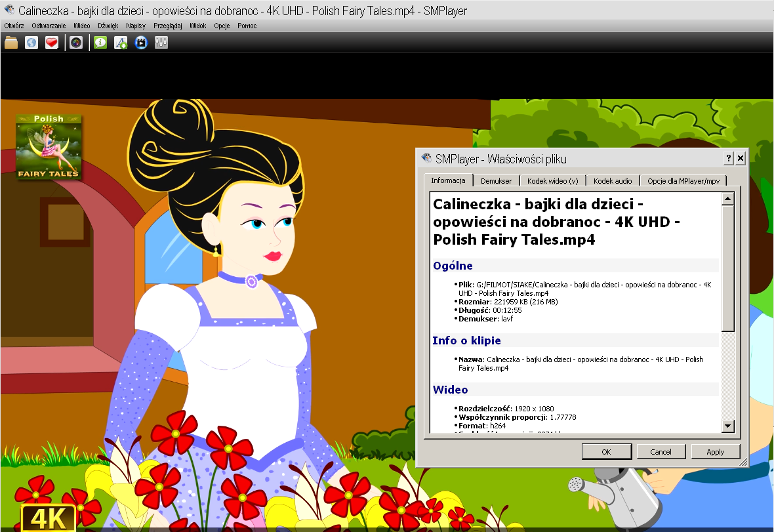774x532 pixels.
Task: Open the Pomoc menu
Action: coord(247,26)
